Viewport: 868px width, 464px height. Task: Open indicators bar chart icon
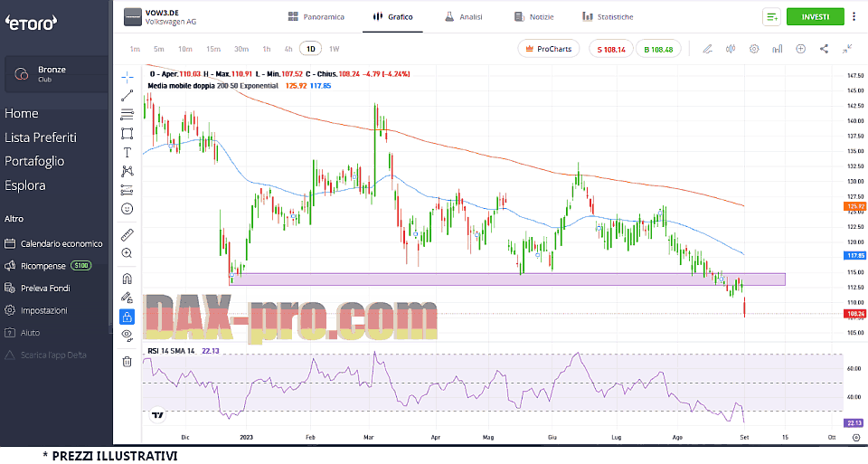tap(778, 49)
